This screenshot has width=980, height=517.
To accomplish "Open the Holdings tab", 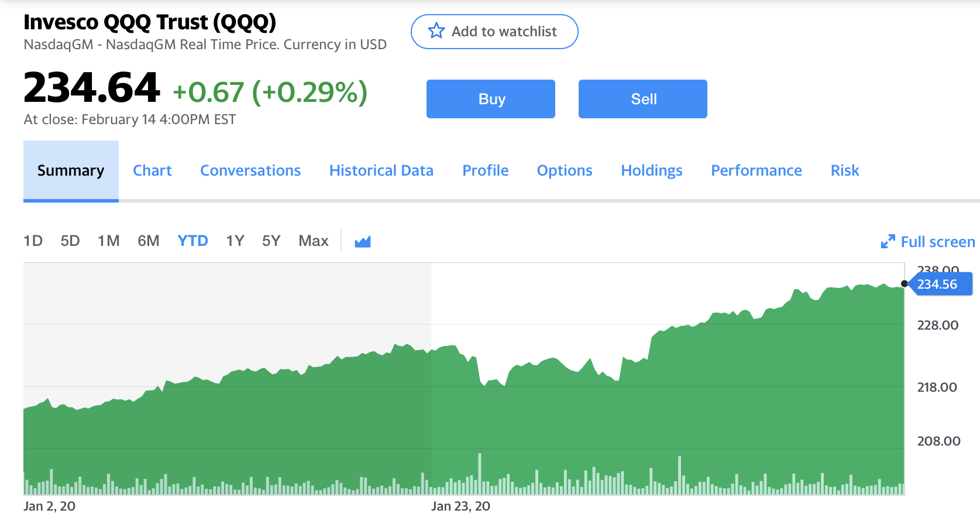I will click(651, 170).
